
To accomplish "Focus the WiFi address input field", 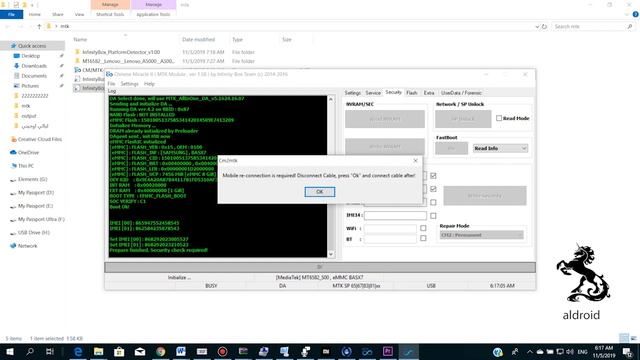I will click(x=390, y=229).
